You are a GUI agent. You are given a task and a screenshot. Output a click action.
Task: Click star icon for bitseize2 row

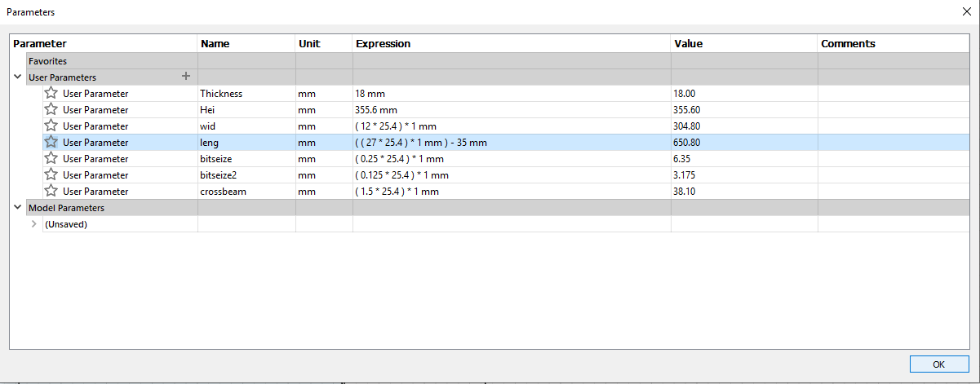tap(51, 174)
